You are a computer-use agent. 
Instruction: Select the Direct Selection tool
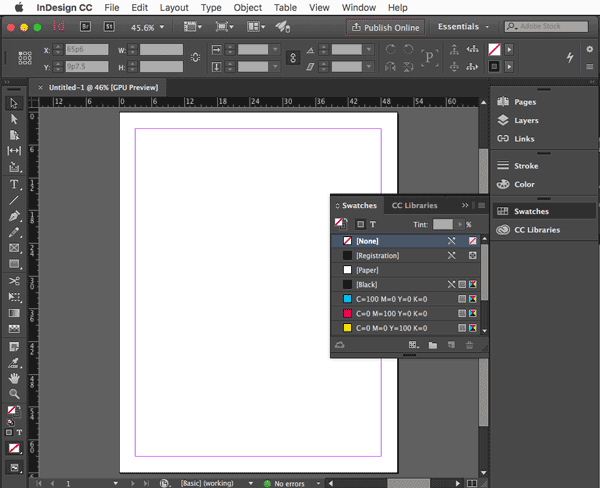point(14,119)
